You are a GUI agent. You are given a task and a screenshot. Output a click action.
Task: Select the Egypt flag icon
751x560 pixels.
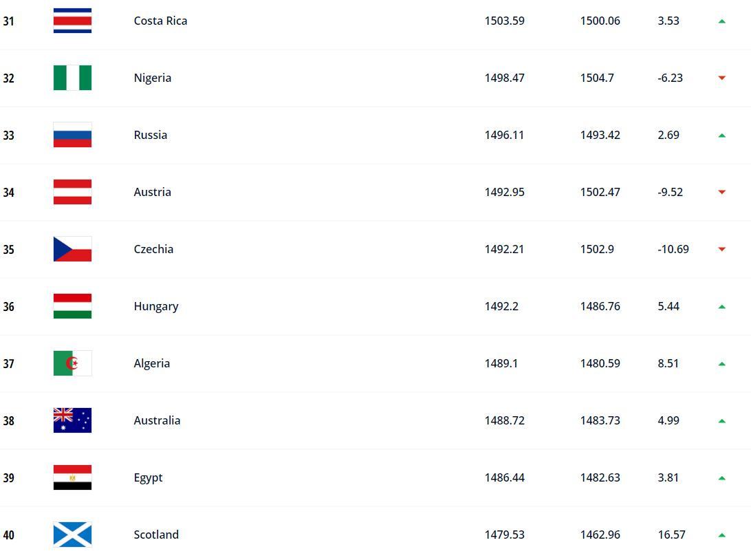coord(72,477)
